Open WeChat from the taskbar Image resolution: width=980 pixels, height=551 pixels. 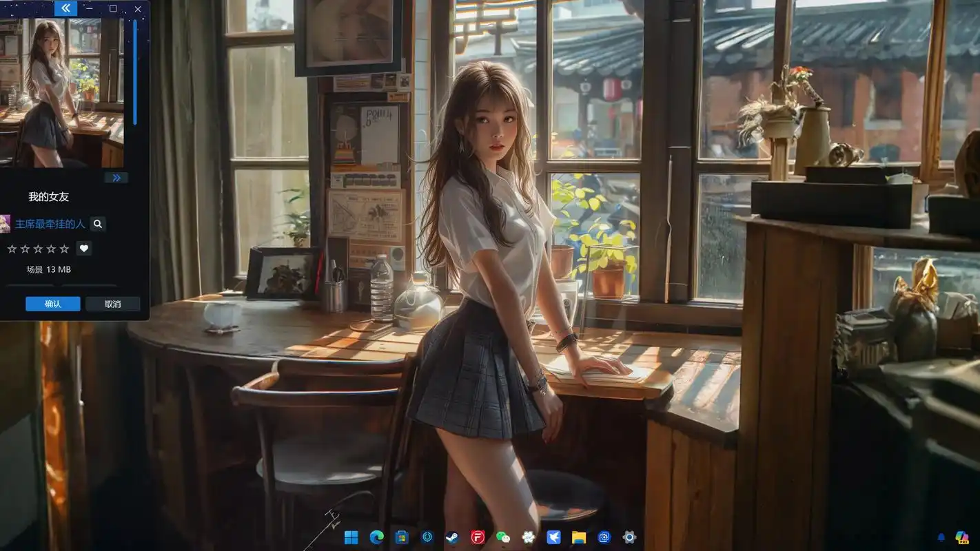[x=503, y=537]
